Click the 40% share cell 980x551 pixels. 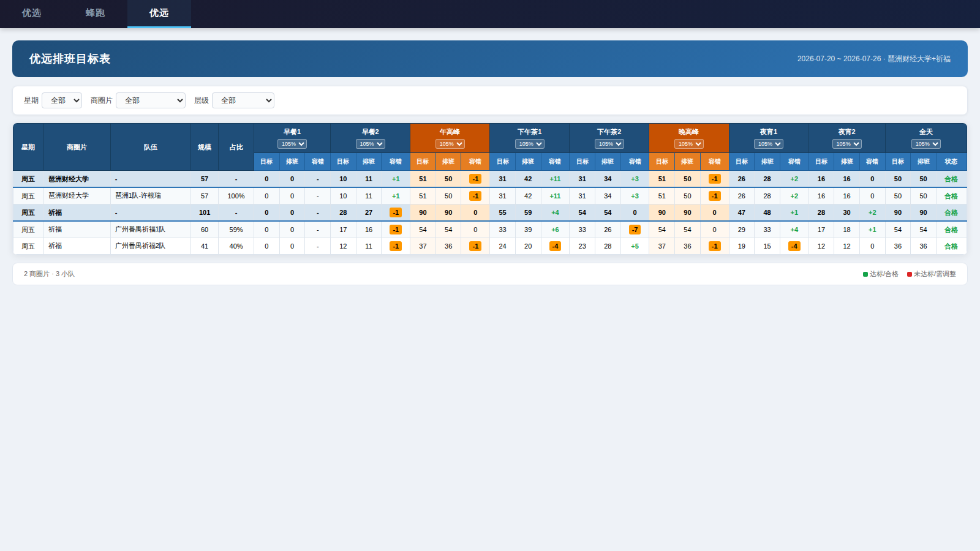click(x=236, y=246)
